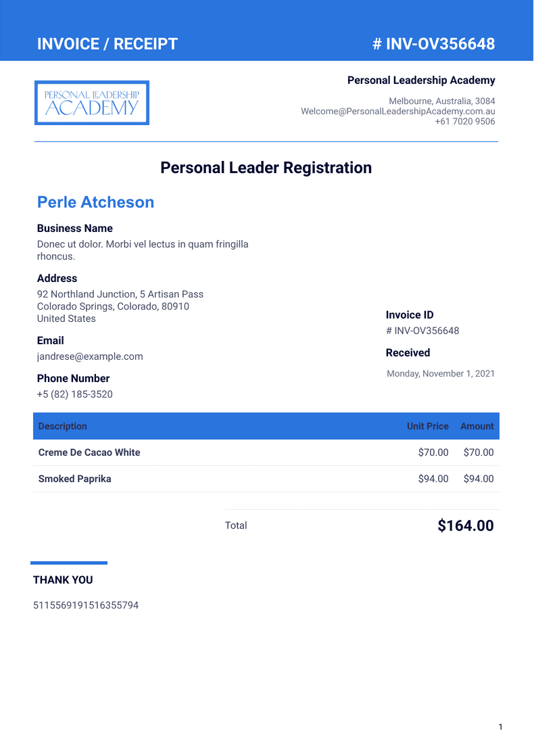Select the Creme De Cacao White row
The image size is (534, 756).
89,452
